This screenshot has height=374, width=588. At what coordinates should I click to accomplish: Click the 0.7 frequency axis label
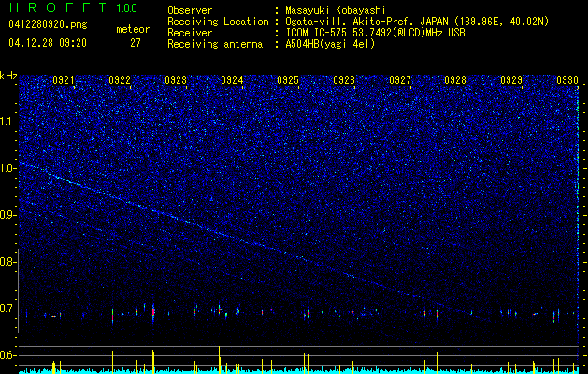click(x=8, y=309)
